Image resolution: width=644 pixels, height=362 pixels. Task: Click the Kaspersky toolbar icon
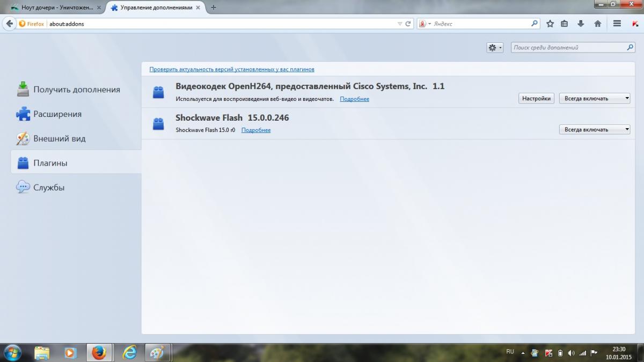pyautogui.click(x=635, y=24)
